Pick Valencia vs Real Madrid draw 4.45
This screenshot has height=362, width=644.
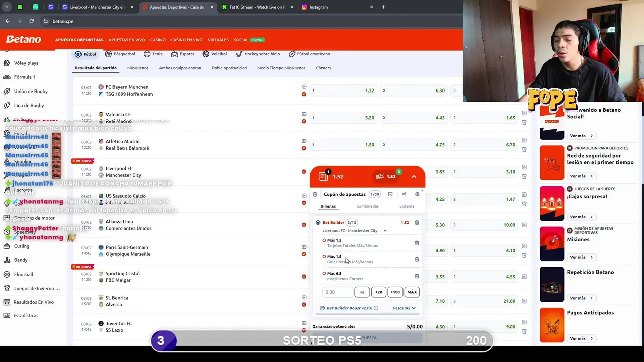[x=414, y=118]
